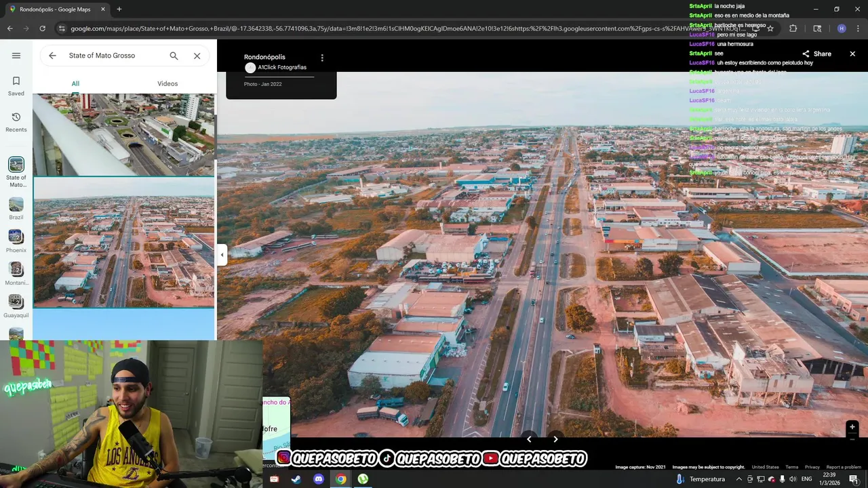
Task: Click the search magnifier icon
Action: pyautogui.click(x=174, y=56)
